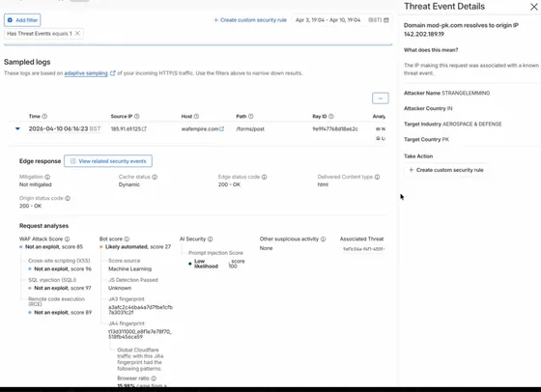The height and width of the screenshot is (392, 541).
Task: Click the Add filter button
Action: click(x=22, y=20)
